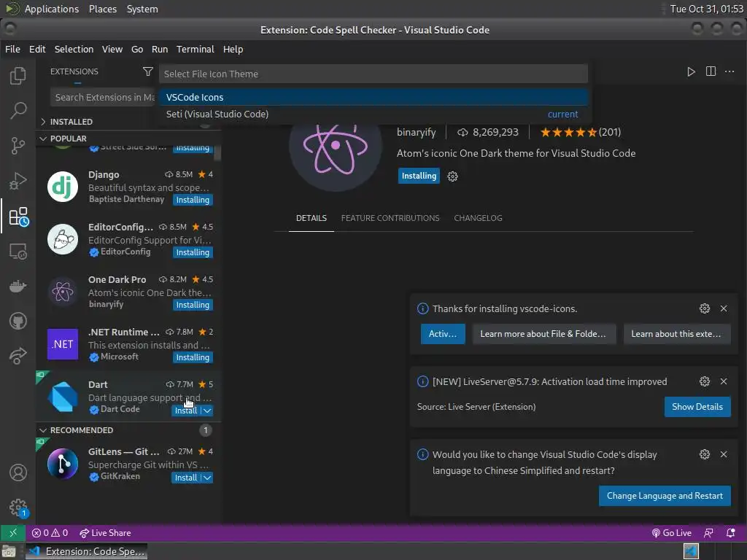Open Remote Explorer icon in activity bar
This screenshot has width=747, height=560.
click(x=18, y=251)
